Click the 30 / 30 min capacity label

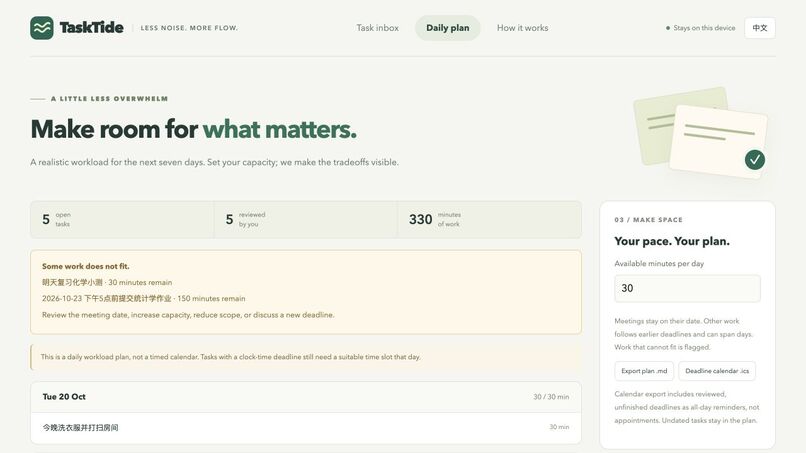click(x=551, y=397)
